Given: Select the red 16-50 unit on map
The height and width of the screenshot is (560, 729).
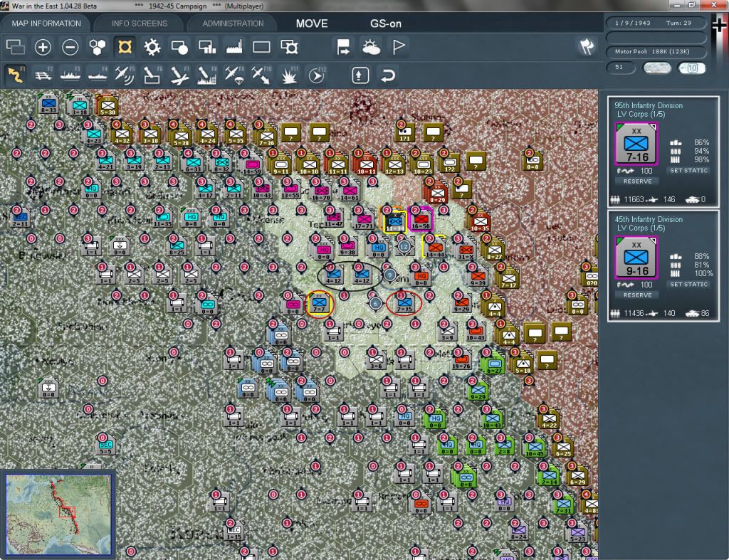Looking at the screenshot, I should [x=421, y=221].
